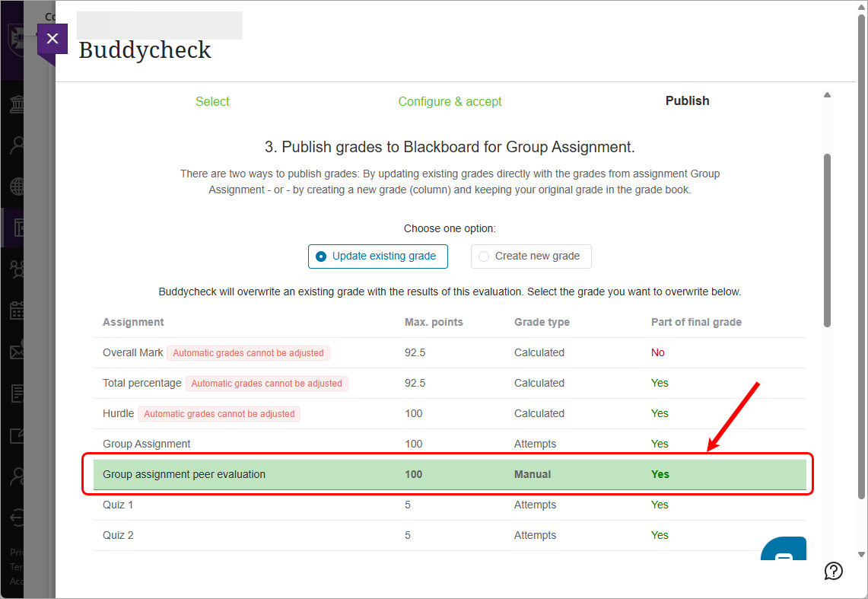Open Calendar icon in background Blackboard sidebar
Image resolution: width=868 pixels, height=599 pixels.
17,311
